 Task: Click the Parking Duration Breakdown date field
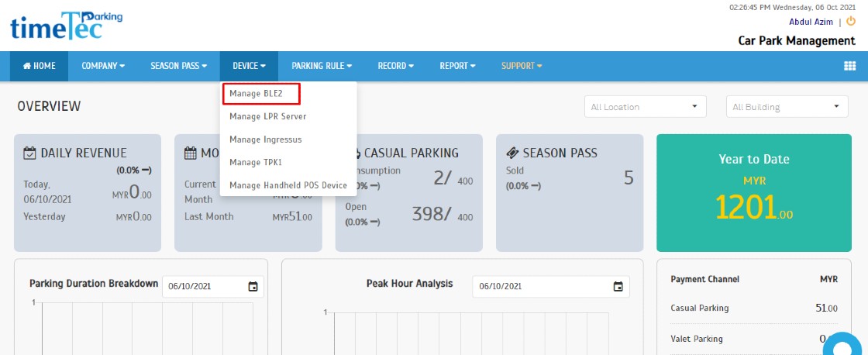click(x=213, y=287)
